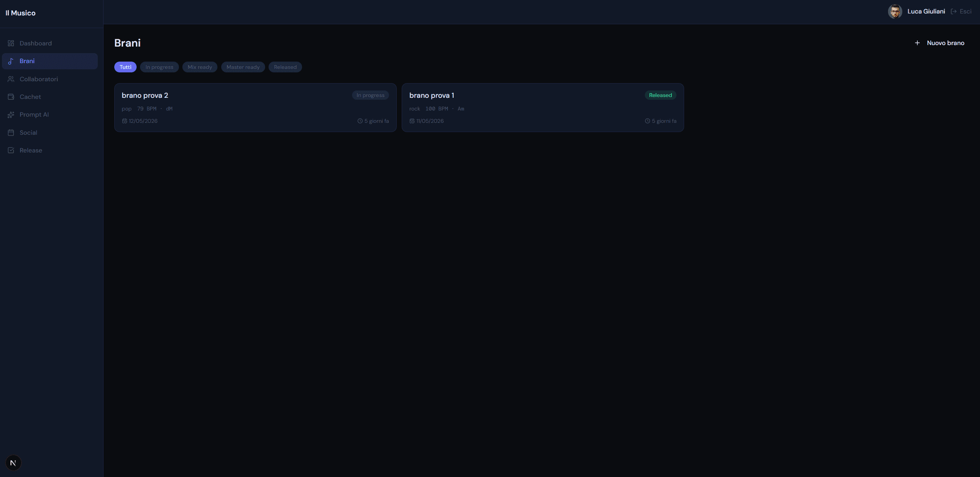Click the Luca Giuliani username
This screenshot has height=477, width=980.
click(x=926, y=12)
